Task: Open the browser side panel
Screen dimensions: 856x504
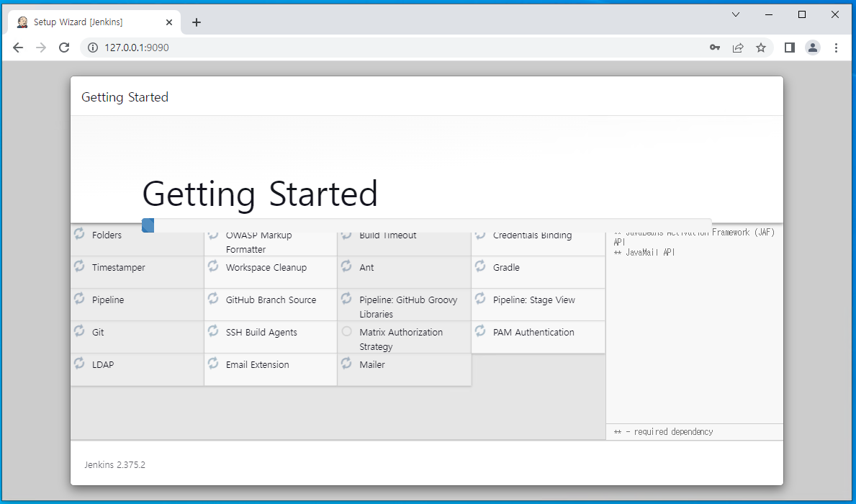Action: coord(789,48)
